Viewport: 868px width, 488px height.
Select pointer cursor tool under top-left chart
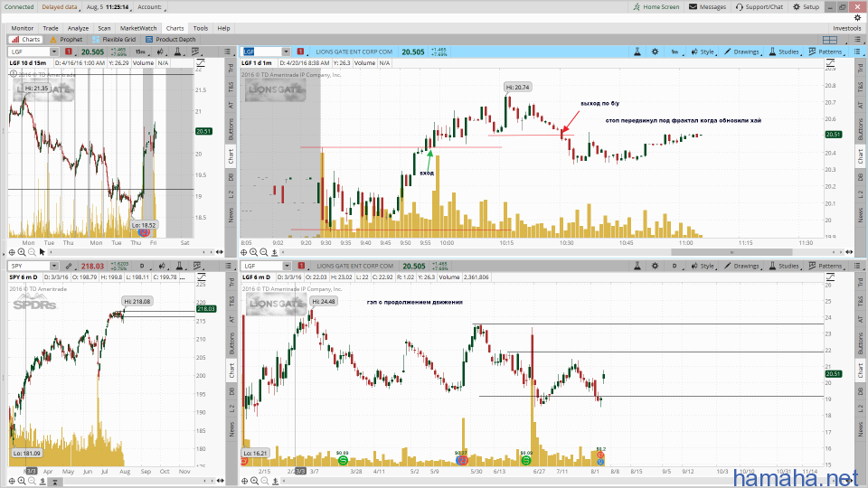pyautogui.click(x=42, y=252)
